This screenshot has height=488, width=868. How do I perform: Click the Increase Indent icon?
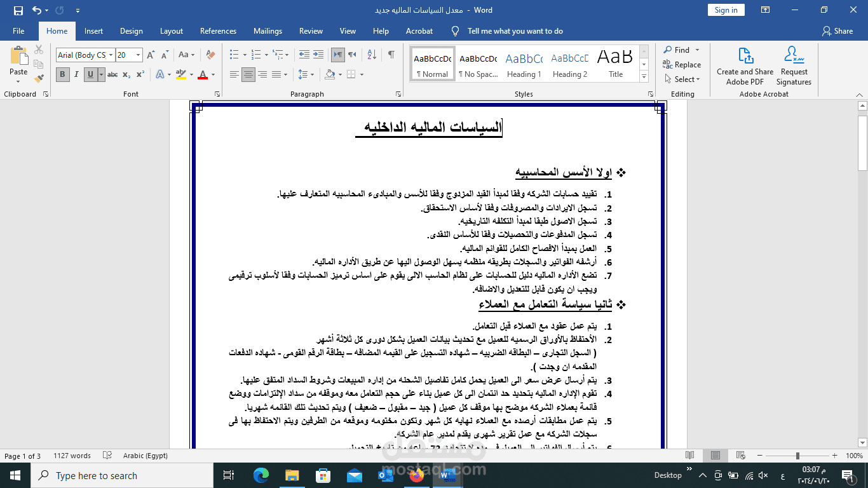pyautogui.click(x=318, y=55)
